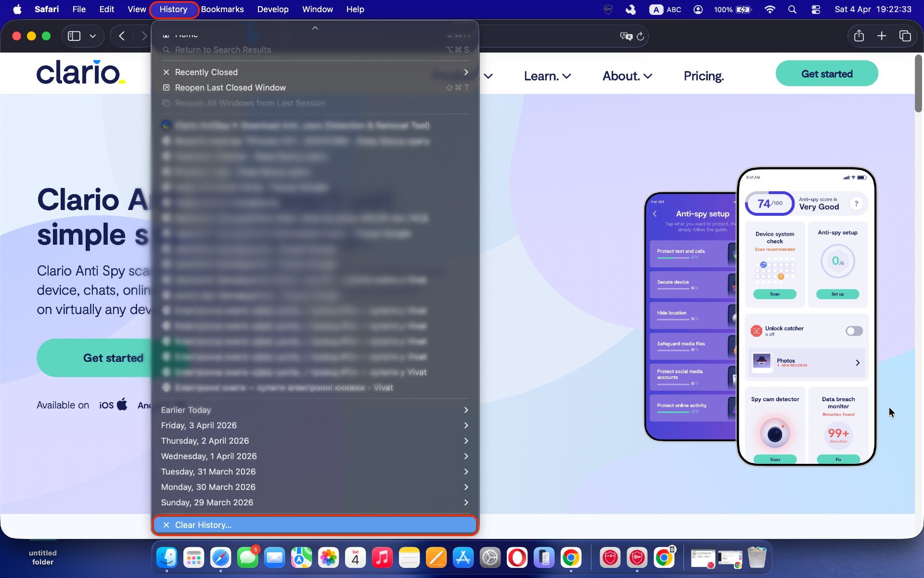The image size is (924, 578).
Task: Launch Opera from the Dock
Action: (517, 557)
